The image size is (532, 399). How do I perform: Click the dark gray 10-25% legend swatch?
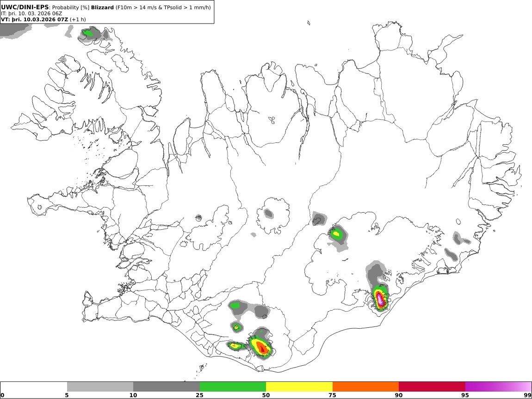pyautogui.click(x=167, y=387)
